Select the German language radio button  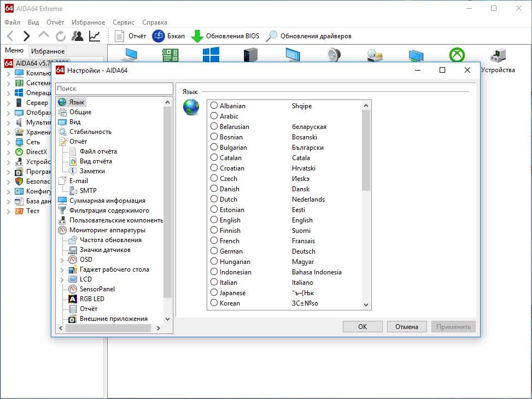pyautogui.click(x=214, y=251)
